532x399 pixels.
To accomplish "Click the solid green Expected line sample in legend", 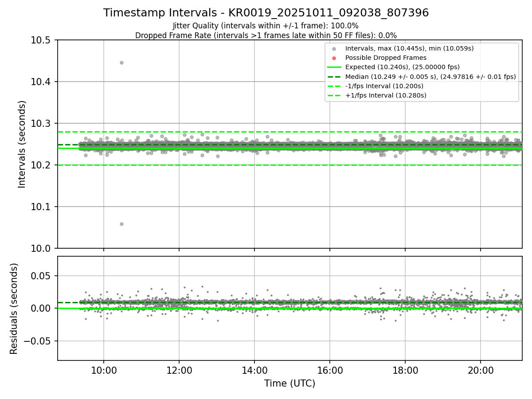I will point(334,67).
